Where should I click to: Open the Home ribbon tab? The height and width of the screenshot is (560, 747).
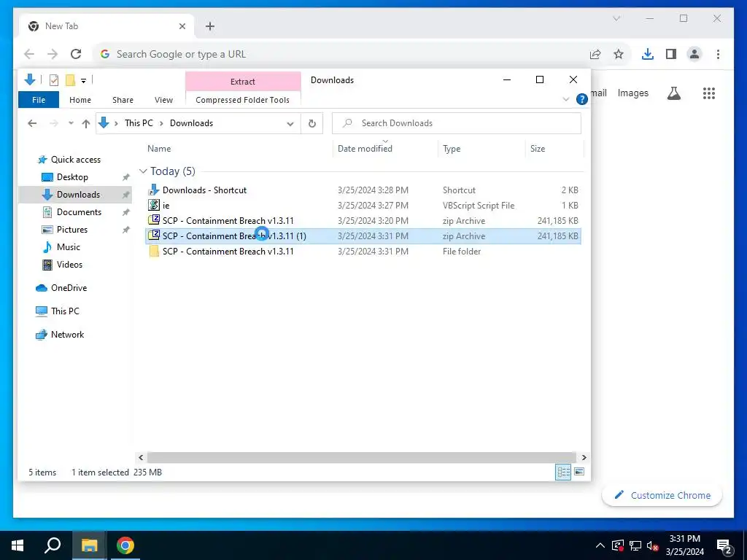[x=80, y=100]
